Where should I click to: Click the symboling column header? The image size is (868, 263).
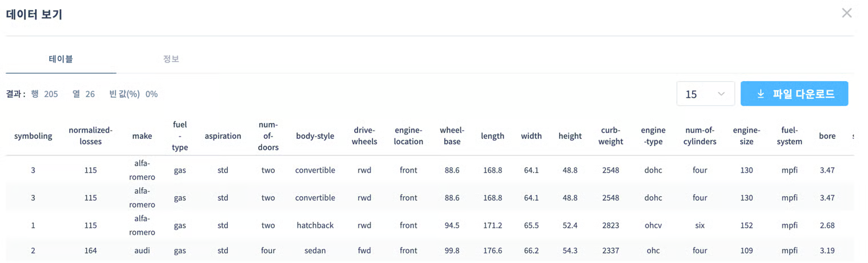[33, 136]
